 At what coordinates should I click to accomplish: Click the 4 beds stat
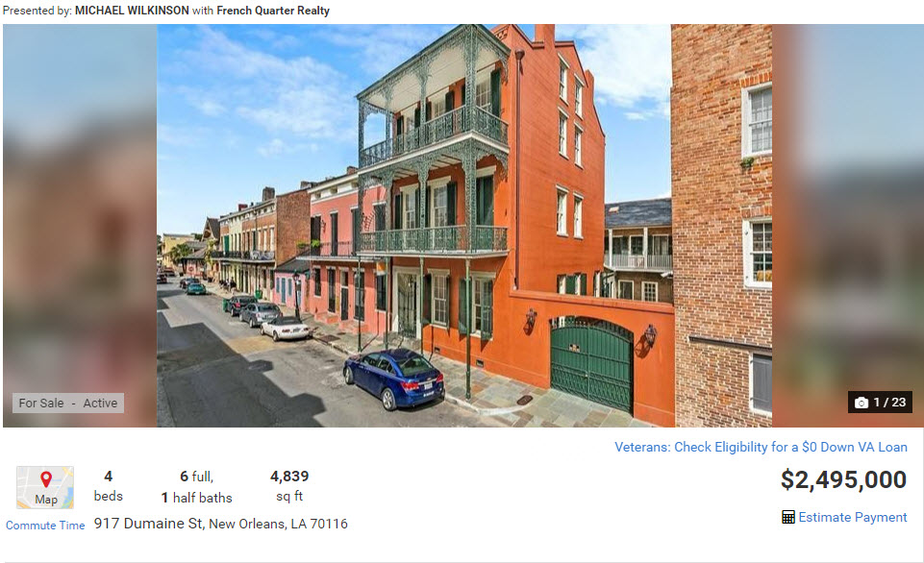tap(109, 486)
